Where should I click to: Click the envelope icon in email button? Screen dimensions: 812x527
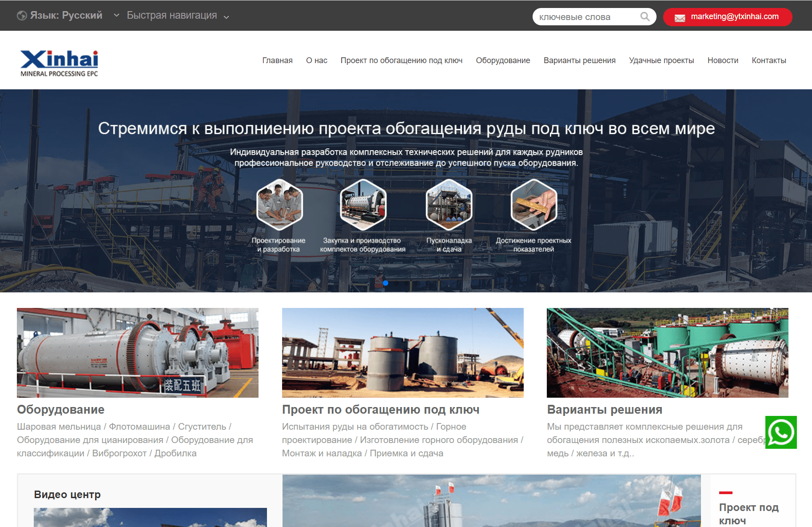[x=680, y=18]
